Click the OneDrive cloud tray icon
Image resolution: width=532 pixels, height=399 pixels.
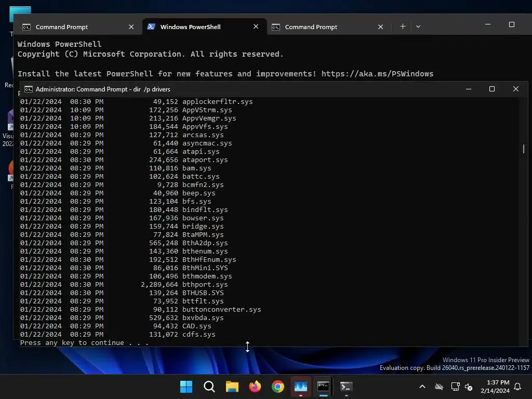(439, 387)
